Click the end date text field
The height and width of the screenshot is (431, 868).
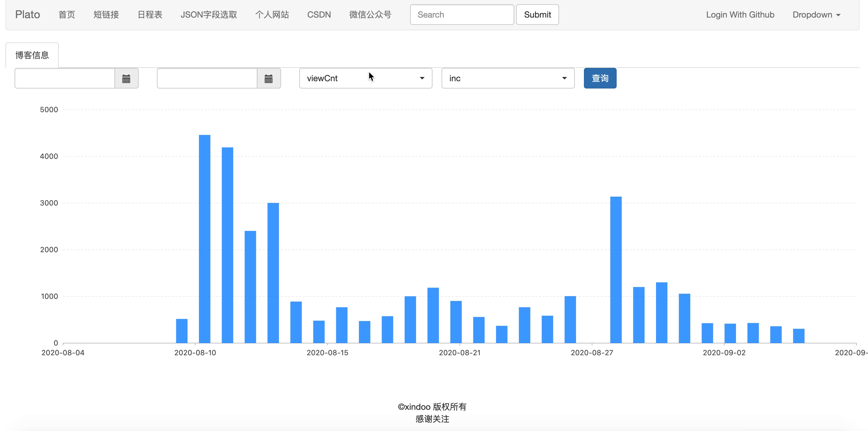(x=207, y=79)
